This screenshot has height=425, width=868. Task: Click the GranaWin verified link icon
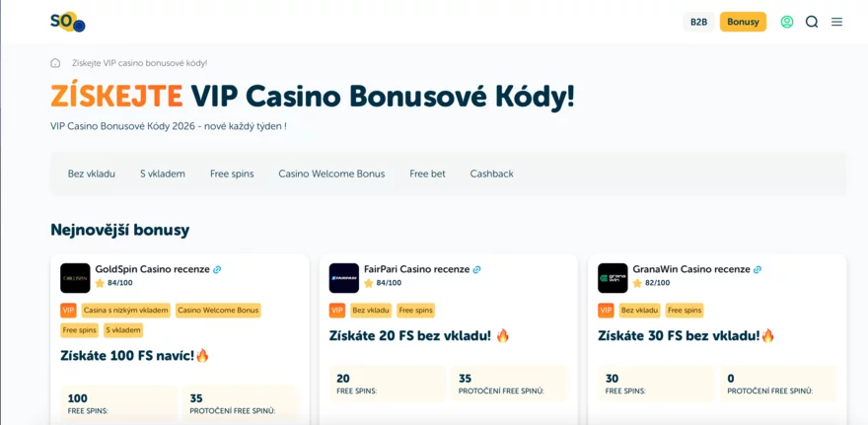(x=758, y=269)
